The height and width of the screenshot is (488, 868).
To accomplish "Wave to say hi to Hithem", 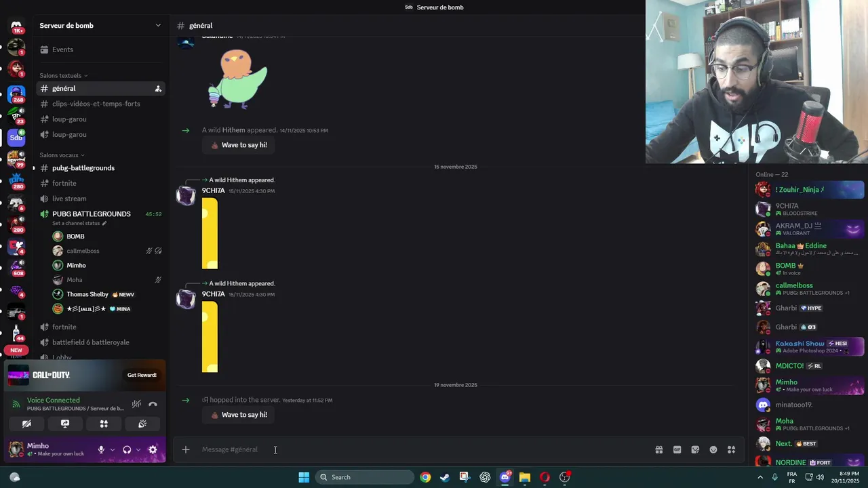I will tap(238, 145).
